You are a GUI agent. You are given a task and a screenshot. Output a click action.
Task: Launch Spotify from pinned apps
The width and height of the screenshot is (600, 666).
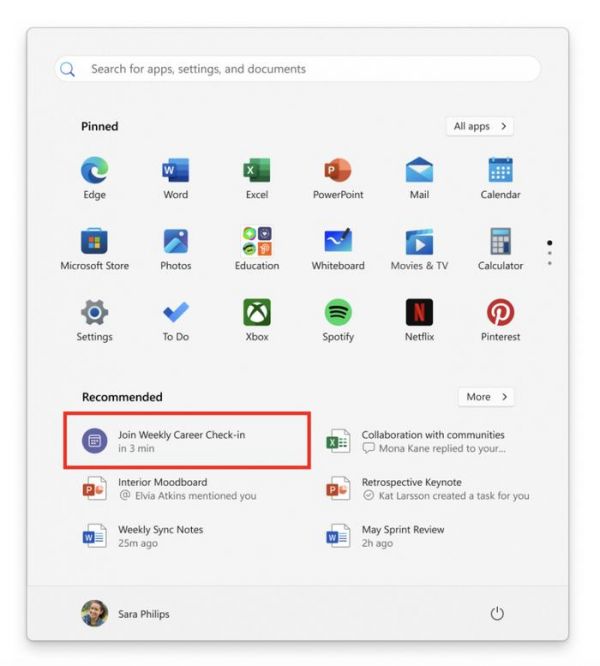(338, 314)
